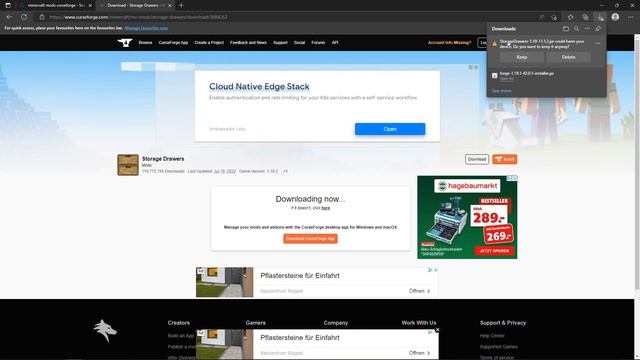Open hagebaumarkt ad AdChoices icon
The width and height of the screenshot is (640, 360).
pos(509,178)
